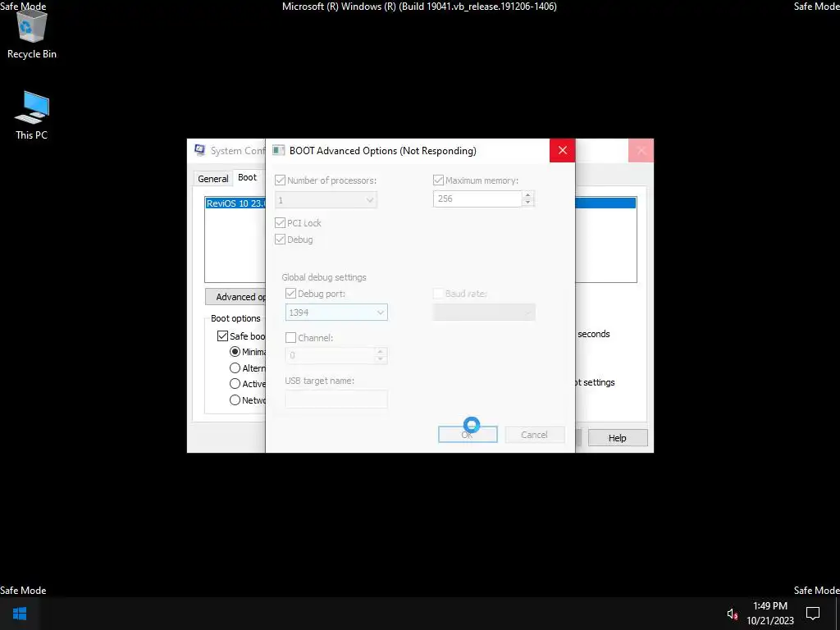Click Cancel in BOOT Advanced Options
This screenshot has height=630, width=840.
535,435
